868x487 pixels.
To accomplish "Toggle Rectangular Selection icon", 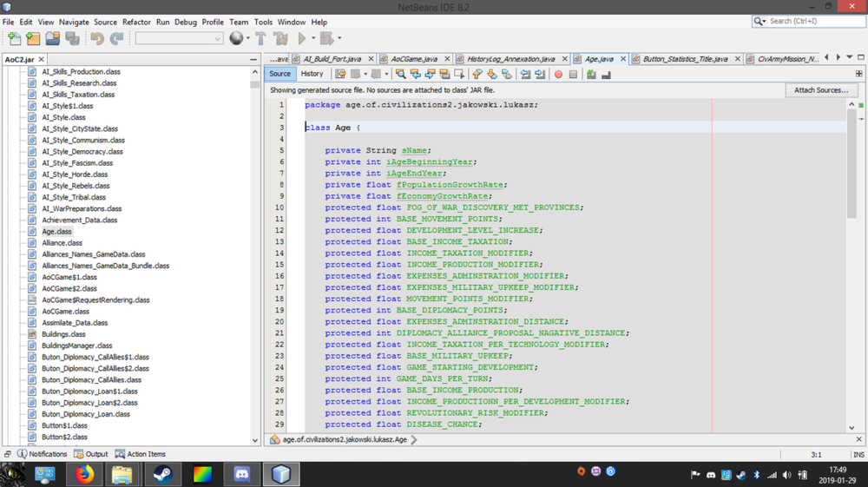I will (x=459, y=74).
